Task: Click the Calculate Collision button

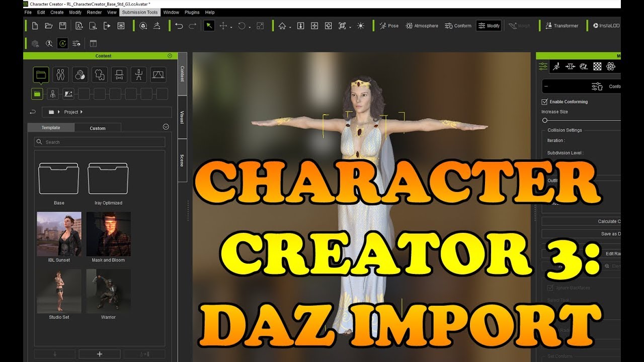Action: tap(581, 221)
